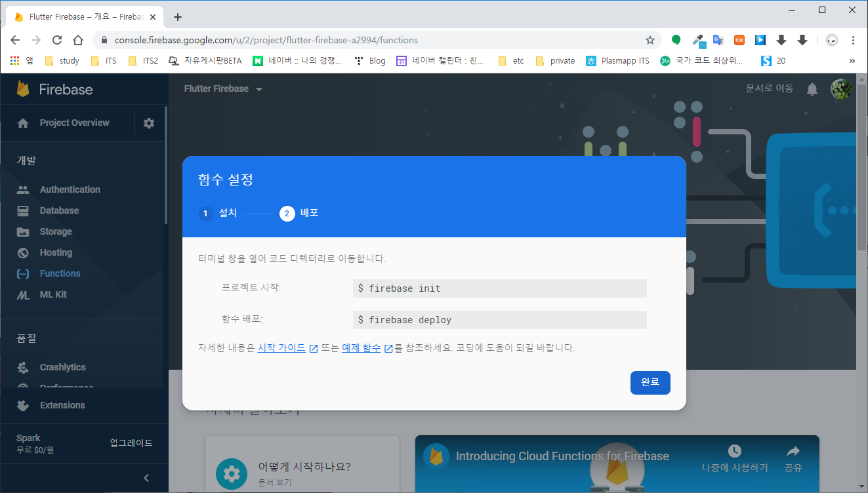Play the Introducing Cloud Functions video thumbnail
The image size is (868, 493).
tap(617, 464)
